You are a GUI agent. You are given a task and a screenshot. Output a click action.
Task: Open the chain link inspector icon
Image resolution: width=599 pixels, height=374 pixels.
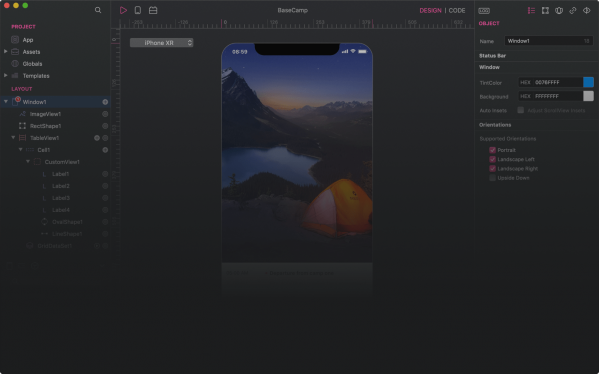point(573,10)
